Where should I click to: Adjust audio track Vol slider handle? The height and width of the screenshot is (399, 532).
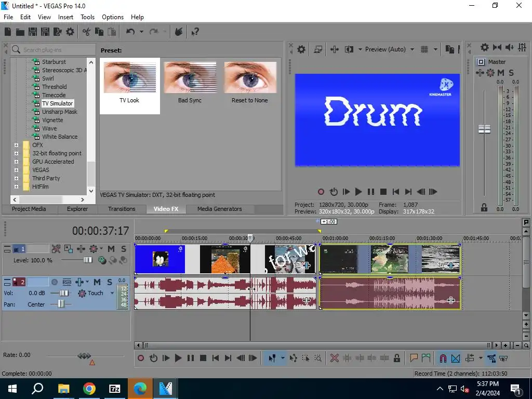pyautogui.click(x=64, y=293)
